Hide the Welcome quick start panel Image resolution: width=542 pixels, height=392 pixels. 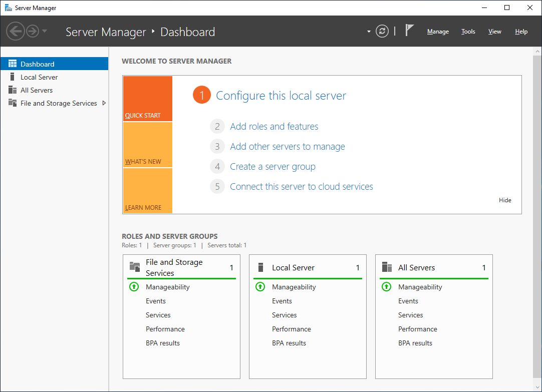point(505,200)
